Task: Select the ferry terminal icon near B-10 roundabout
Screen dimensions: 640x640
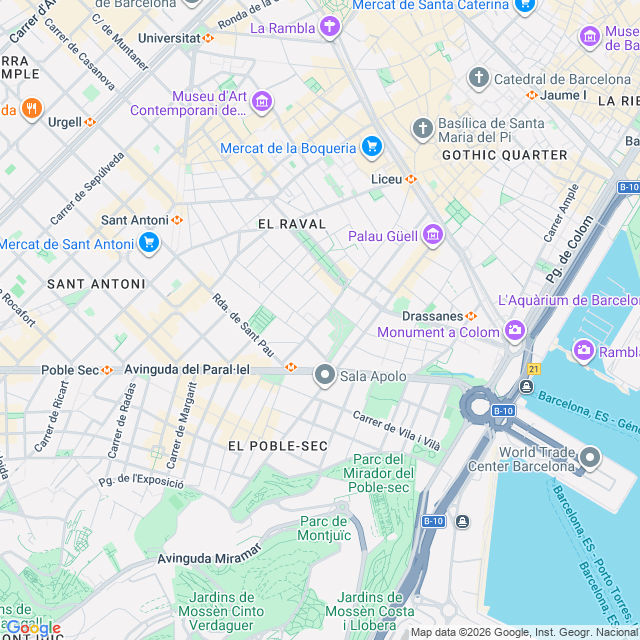Action: [x=527, y=386]
